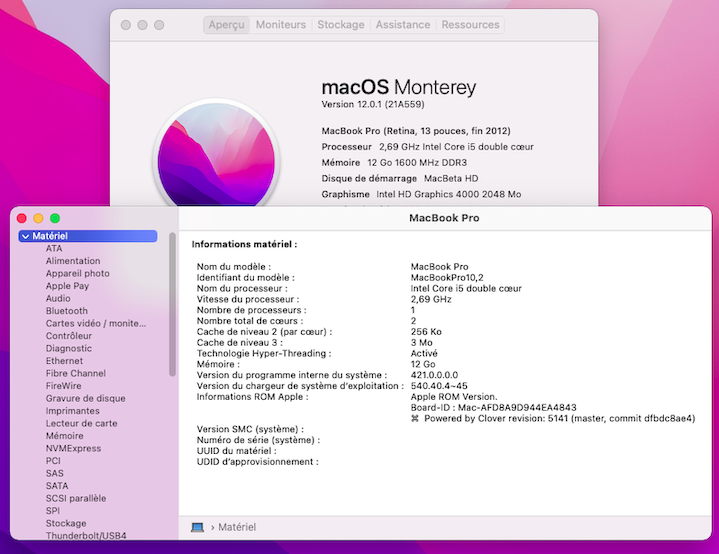Select NVMExpress in the sidebar
719x554 pixels.
pyautogui.click(x=73, y=449)
